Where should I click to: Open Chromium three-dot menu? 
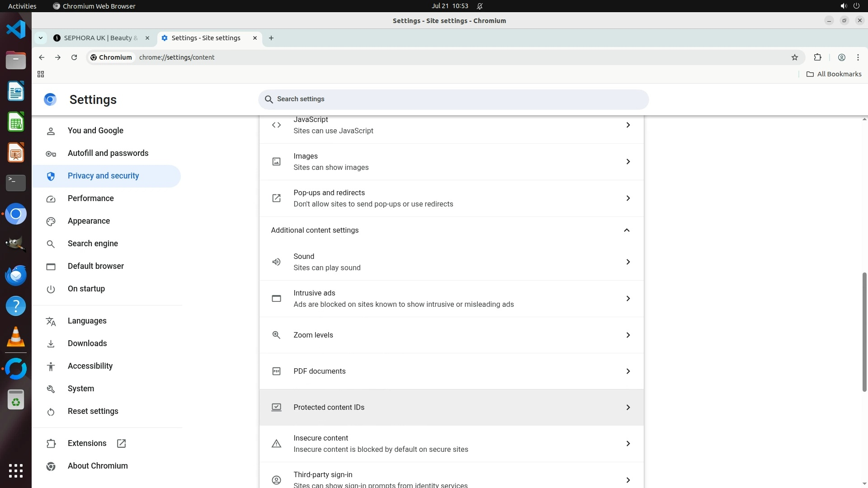click(x=858, y=57)
